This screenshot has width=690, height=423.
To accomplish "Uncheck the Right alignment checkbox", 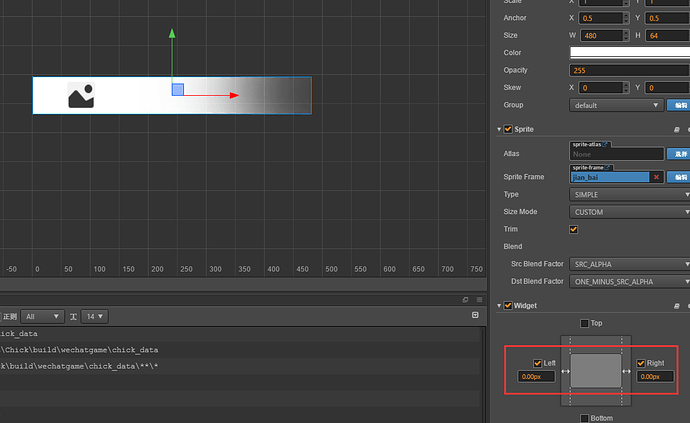I will click(641, 363).
